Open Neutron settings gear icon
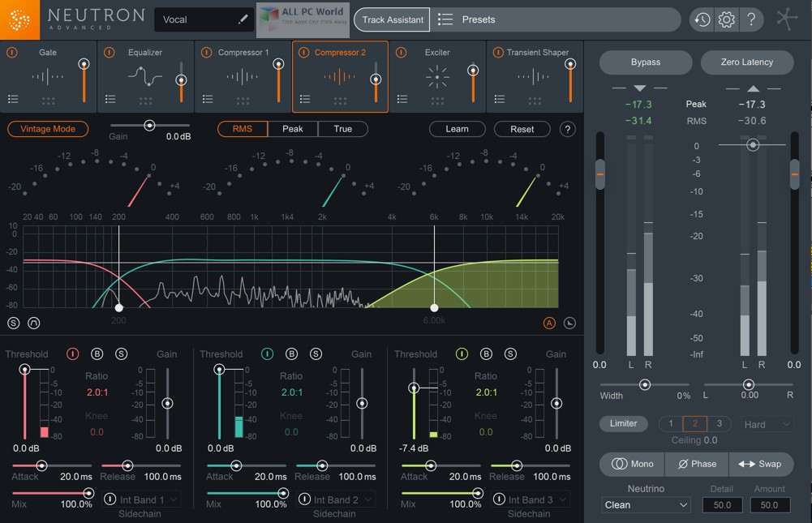 point(726,19)
